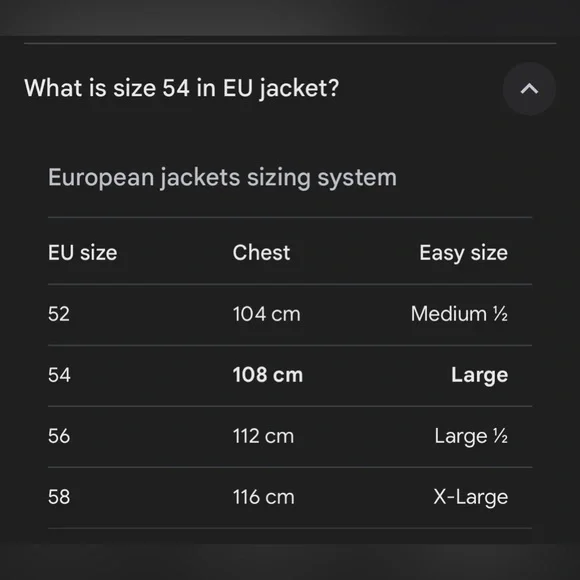580x580 pixels.
Task: Select the 'X-Large' easy size cell
Action: (x=471, y=498)
